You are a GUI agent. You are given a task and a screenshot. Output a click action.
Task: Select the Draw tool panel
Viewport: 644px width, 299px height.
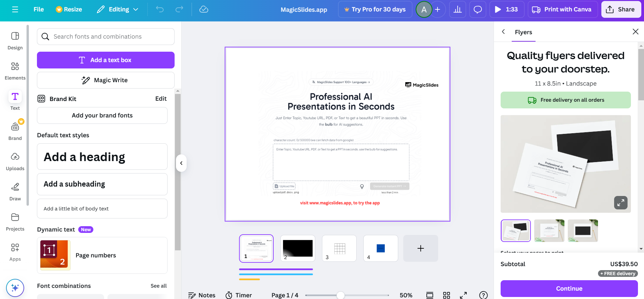(x=15, y=192)
